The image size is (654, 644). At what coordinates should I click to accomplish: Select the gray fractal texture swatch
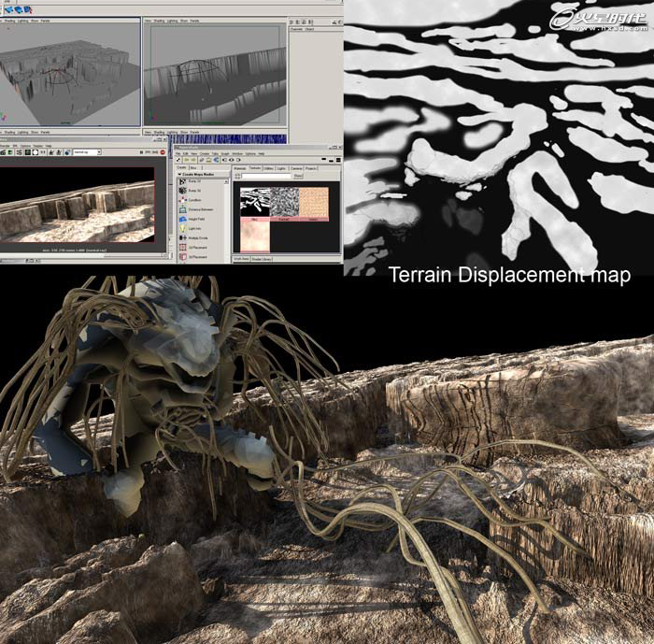284,202
